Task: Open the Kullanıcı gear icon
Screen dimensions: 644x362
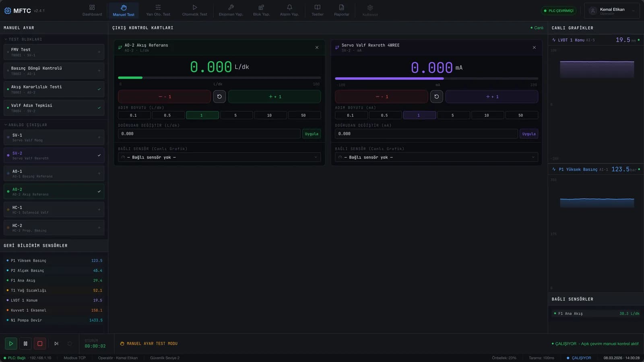Action: click(370, 10)
